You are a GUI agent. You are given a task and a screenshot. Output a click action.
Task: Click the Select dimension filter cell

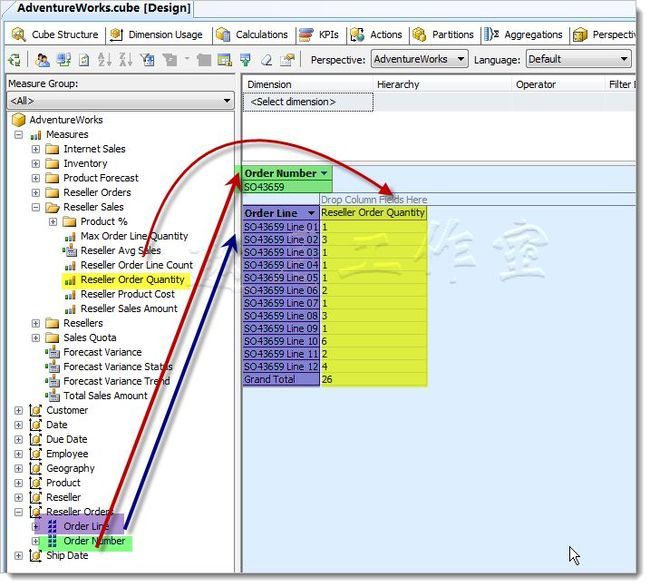[x=308, y=102]
